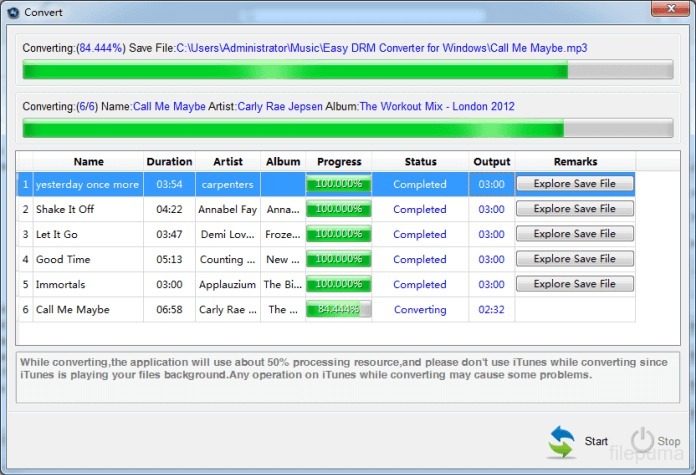Click the Status column header
This screenshot has width=696, height=475.
click(420, 161)
